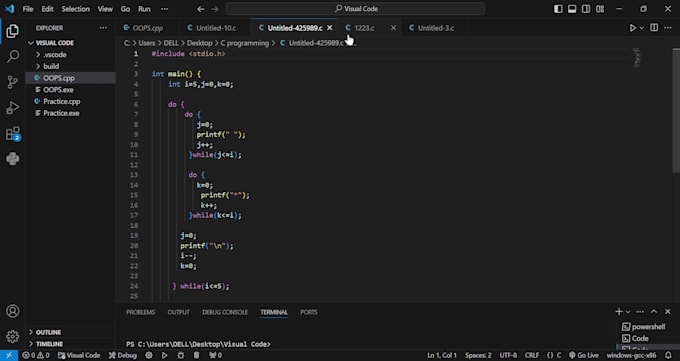Open terminal panel more actions ellipsis

click(x=640, y=312)
